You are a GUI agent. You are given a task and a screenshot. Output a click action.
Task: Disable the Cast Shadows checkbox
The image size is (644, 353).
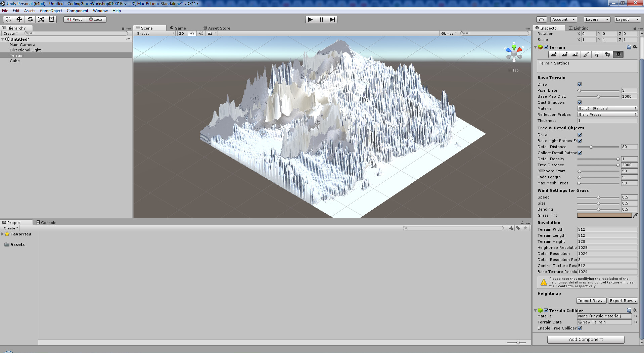pyautogui.click(x=580, y=102)
